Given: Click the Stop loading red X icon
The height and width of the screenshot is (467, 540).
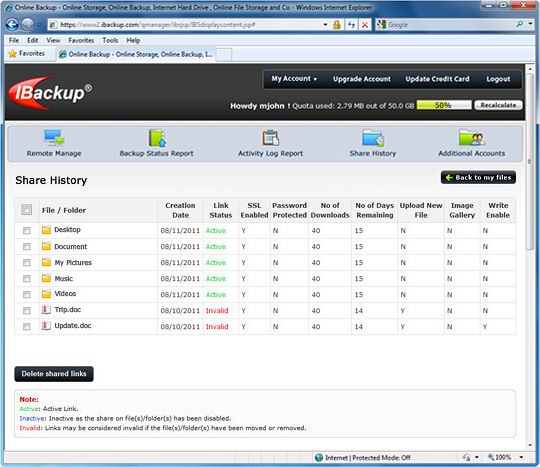Looking at the screenshot, I should 365,25.
